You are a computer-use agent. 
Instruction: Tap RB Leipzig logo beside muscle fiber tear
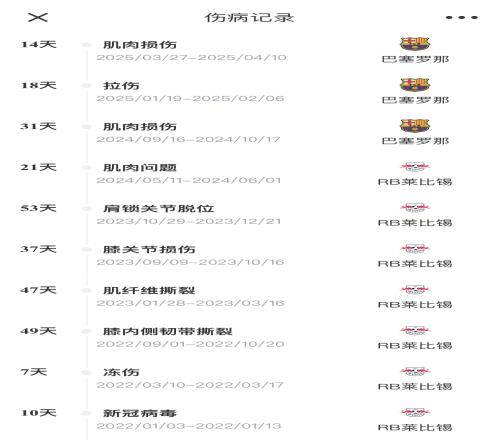click(x=415, y=289)
